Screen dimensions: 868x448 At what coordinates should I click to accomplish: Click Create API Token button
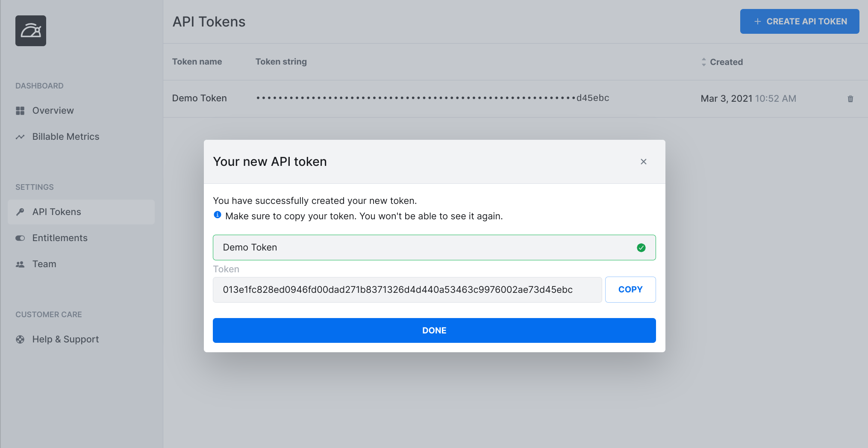(x=799, y=21)
